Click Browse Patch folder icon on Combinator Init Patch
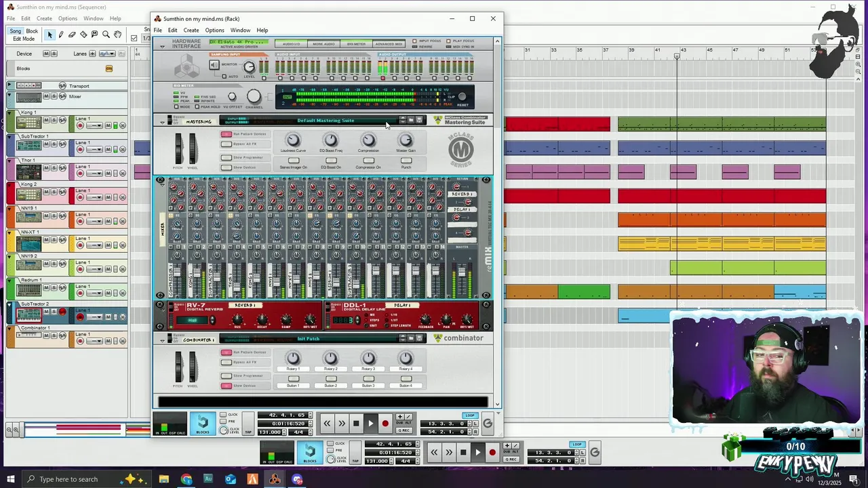The width and height of the screenshot is (868, 488). 411,339
